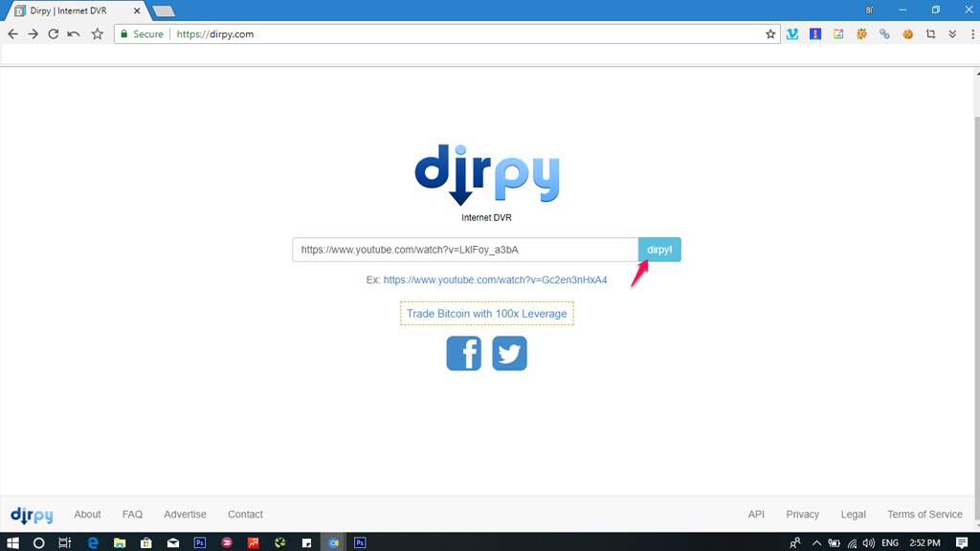This screenshot has width=980, height=551.
Task: Open the People icon in system tray
Action: point(795,542)
